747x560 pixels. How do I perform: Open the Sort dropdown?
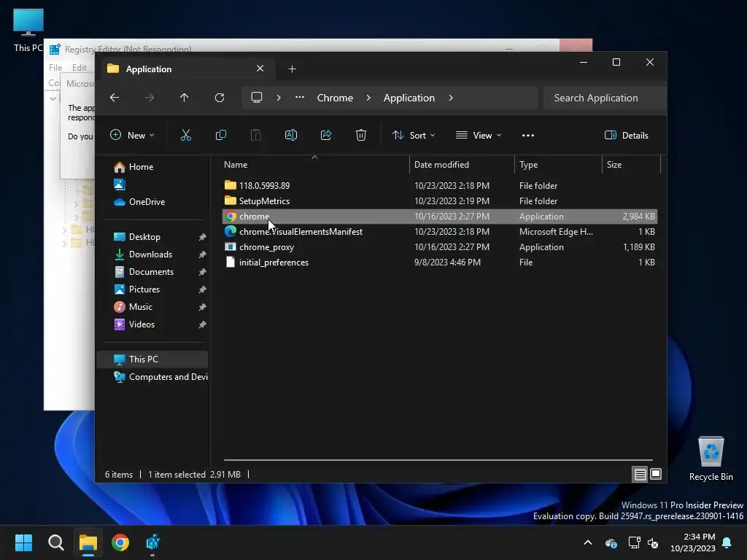coord(414,135)
